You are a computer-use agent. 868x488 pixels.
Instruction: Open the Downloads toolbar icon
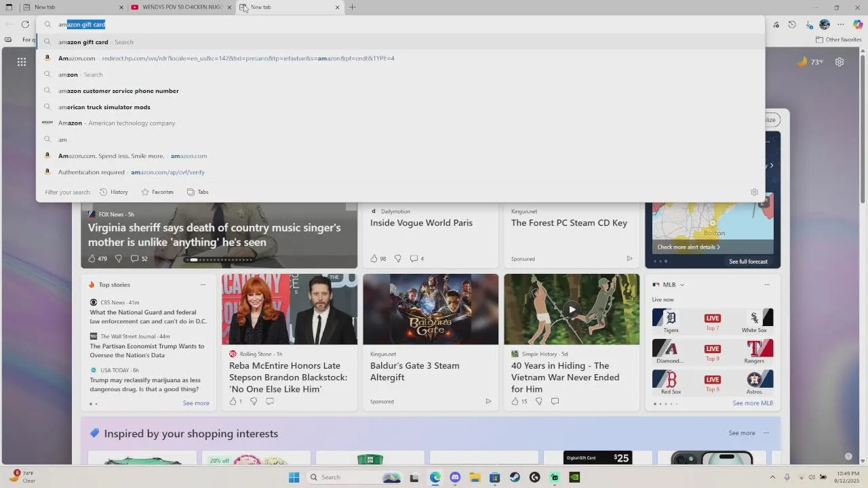(x=809, y=24)
